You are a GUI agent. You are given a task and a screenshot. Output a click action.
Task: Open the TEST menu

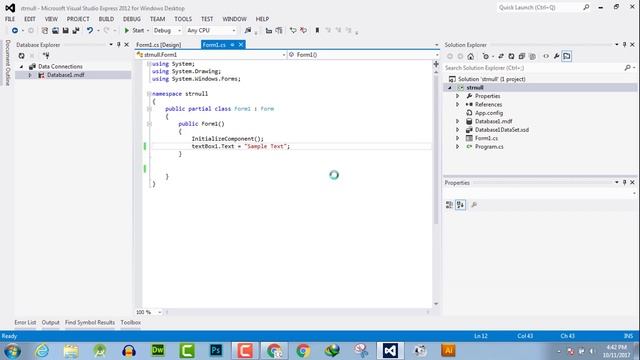(207, 19)
